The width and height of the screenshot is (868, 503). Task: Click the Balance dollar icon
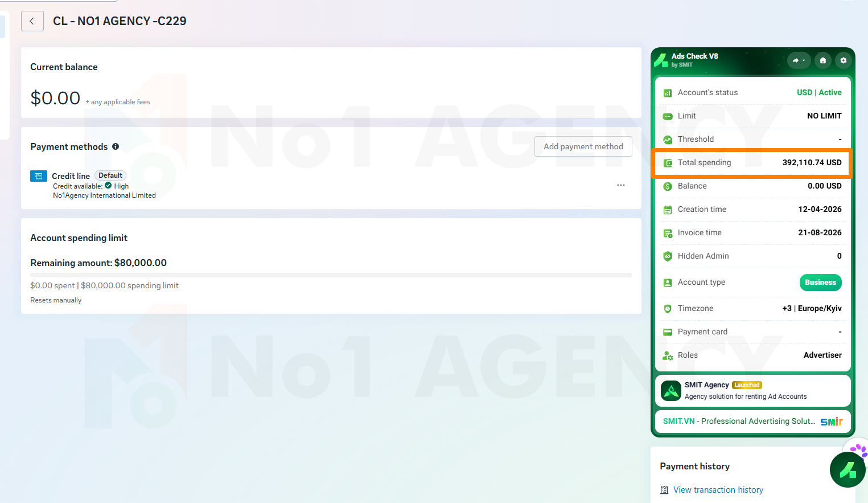pyautogui.click(x=668, y=186)
